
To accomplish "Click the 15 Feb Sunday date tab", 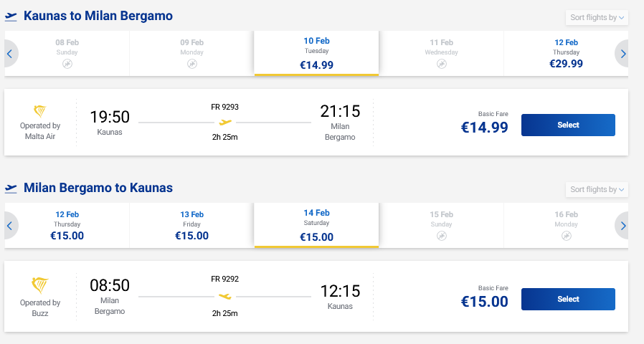I will tap(441, 226).
